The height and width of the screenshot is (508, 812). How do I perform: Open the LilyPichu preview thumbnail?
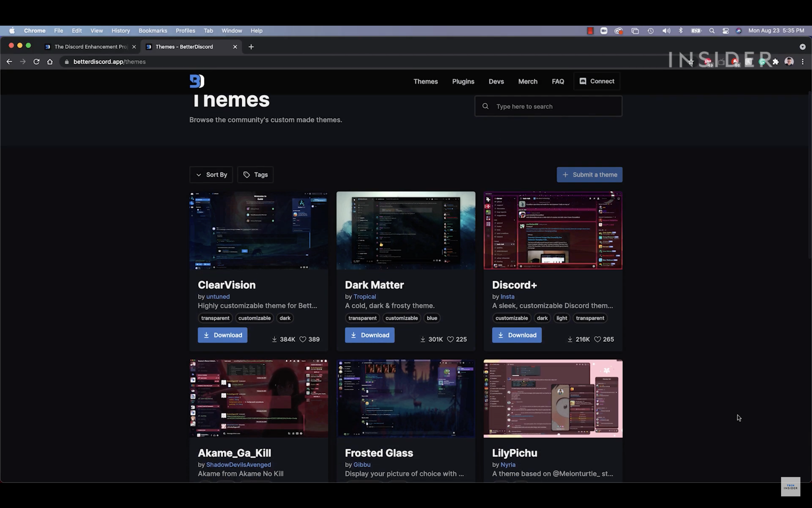pyautogui.click(x=553, y=398)
